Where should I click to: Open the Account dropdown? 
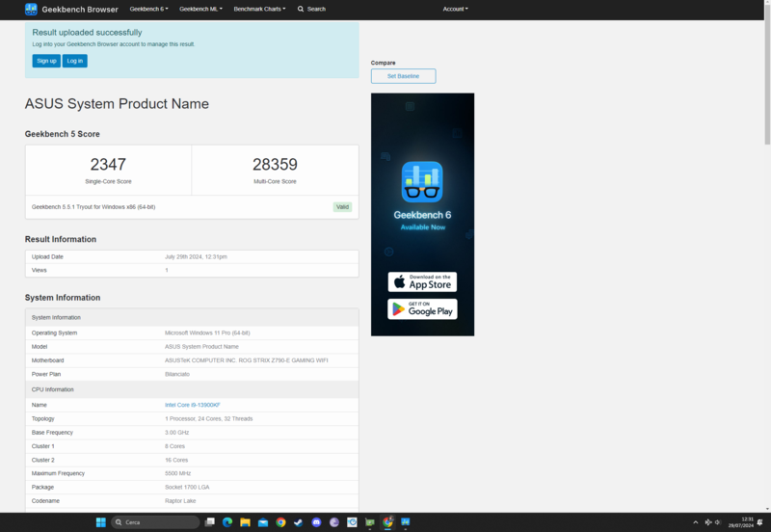455,9
